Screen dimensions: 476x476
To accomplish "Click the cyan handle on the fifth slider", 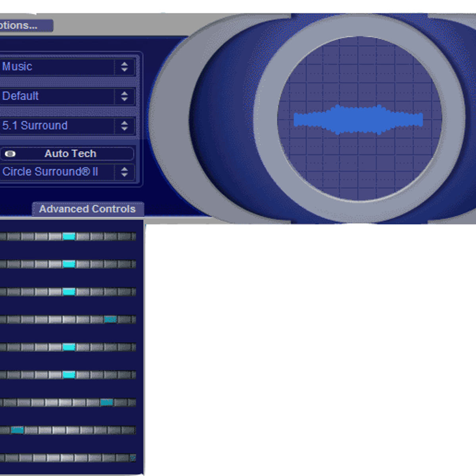I will pyautogui.click(x=69, y=347).
